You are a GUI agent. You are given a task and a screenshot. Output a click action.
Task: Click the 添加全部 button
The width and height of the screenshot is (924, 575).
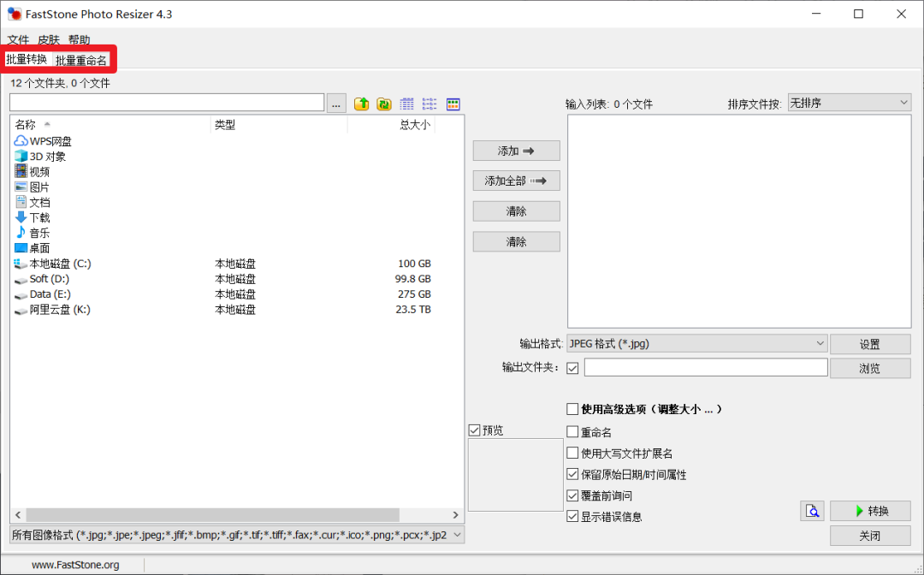(516, 181)
